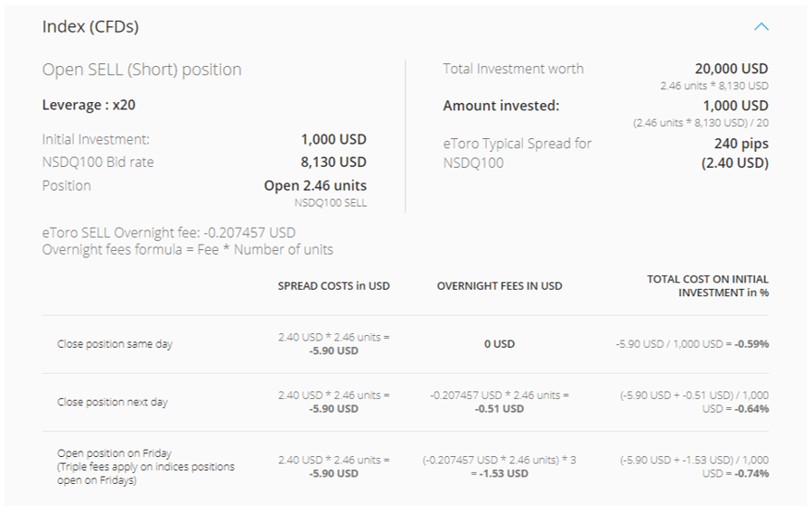Click the Overnight fees formula line
This screenshot has width=812, height=512.
tap(188, 249)
